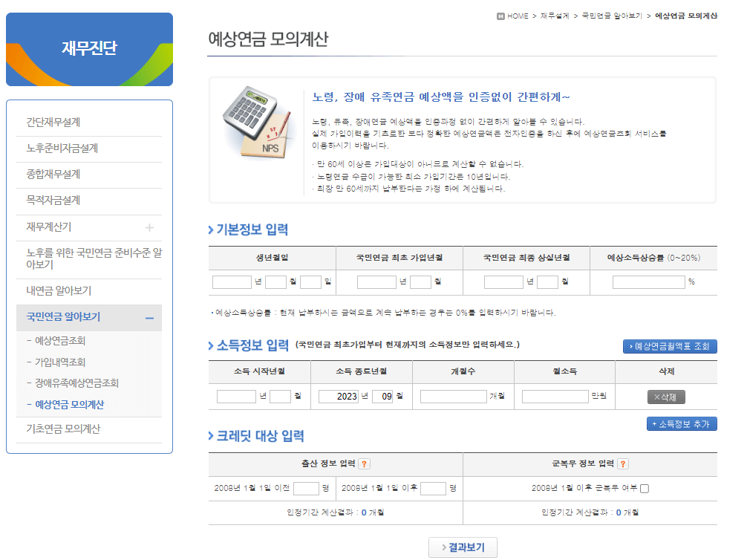Collapse the 국민연금 알아보기 sidebar menu
This screenshot has width=747, height=560.
(149, 316)
